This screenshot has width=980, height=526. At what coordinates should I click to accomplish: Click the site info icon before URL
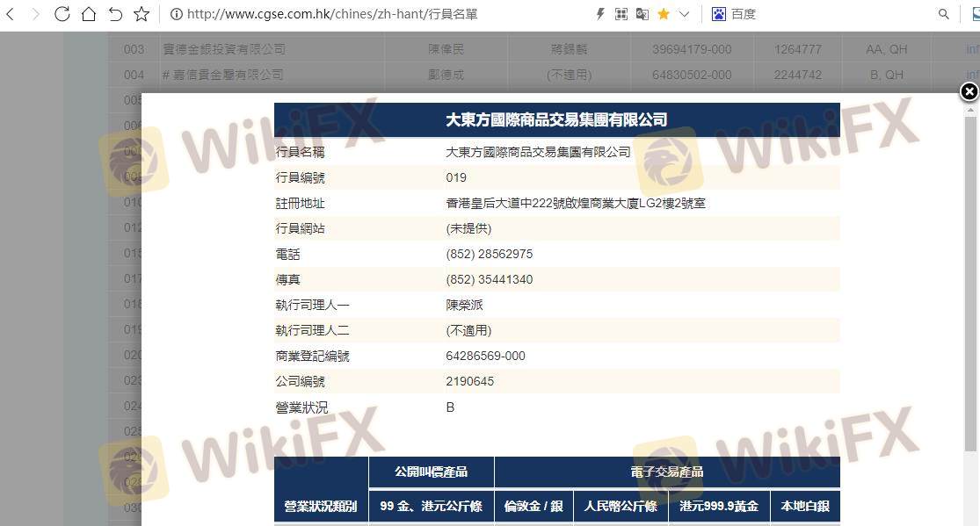(x=176, y=14)
